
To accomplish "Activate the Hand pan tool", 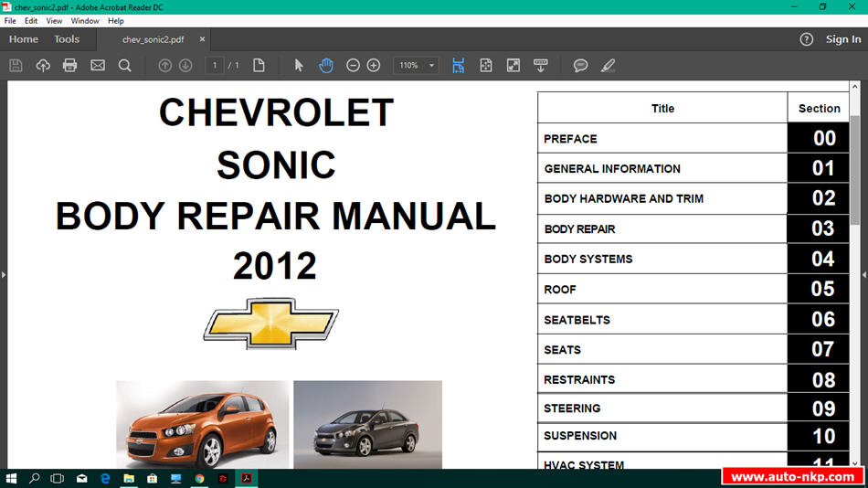I will coord(326,65).
